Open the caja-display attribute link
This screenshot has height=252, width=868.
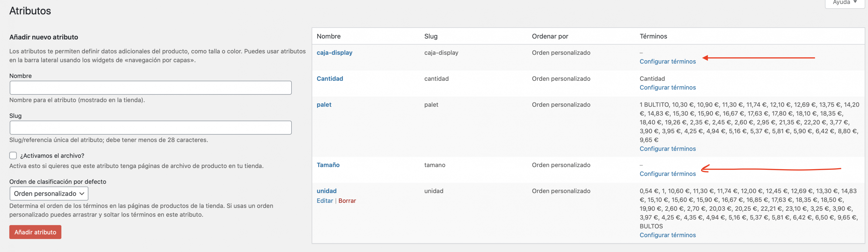click(334, 52)
